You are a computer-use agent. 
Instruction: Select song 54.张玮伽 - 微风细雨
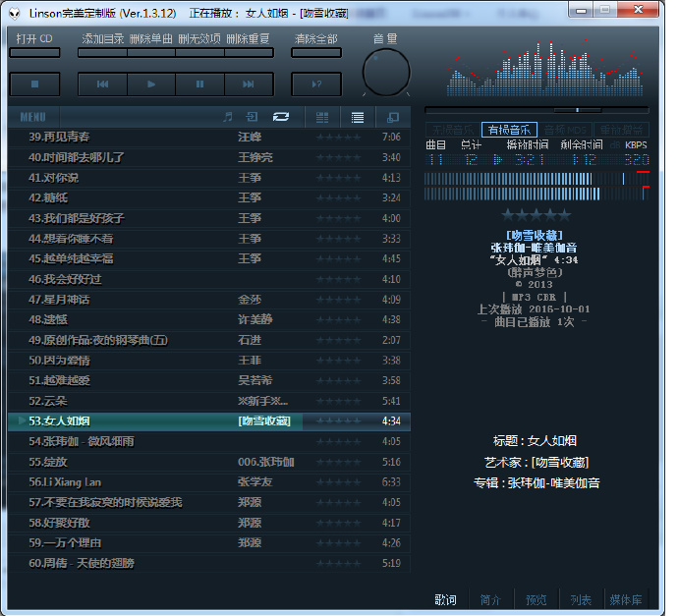coord(209,442)
